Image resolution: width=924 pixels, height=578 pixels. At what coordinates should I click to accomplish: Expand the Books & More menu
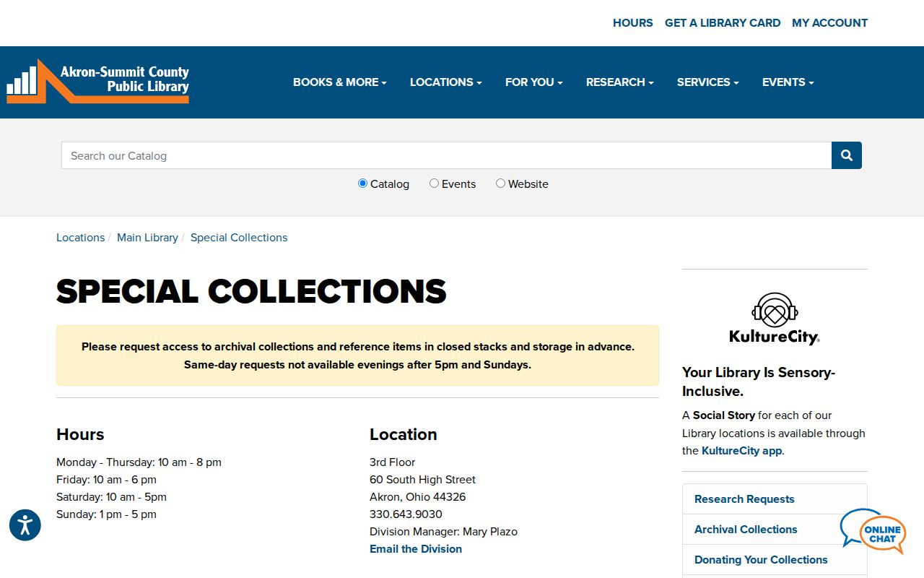(340, 82)
